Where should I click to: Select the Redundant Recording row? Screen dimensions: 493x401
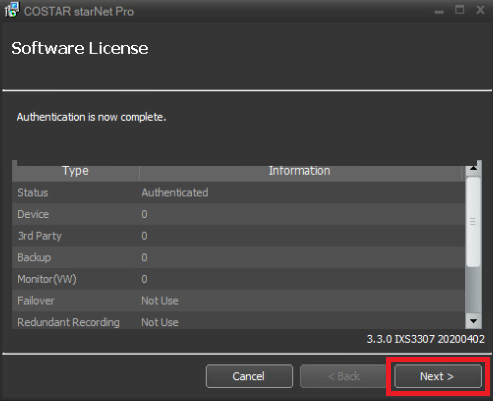239,321
